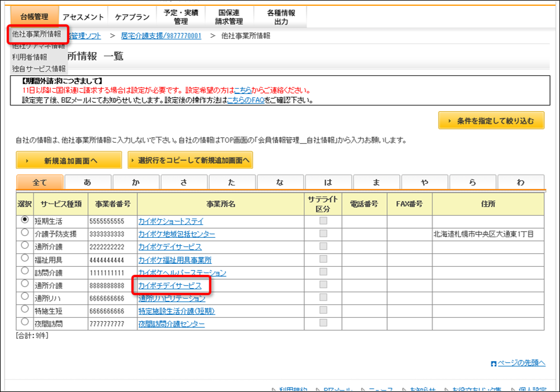The image size is (560, 392).
Task: Toggle サテライト checkbox for 特定施設生活介護(短期)
Action: click(323, 310)
